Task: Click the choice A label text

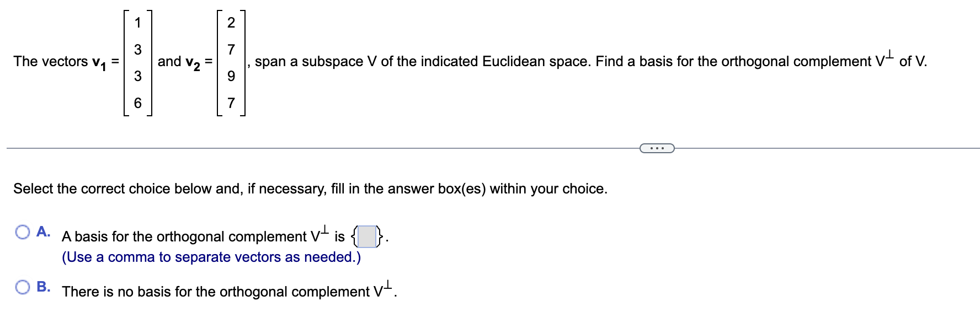Action: 44,231
